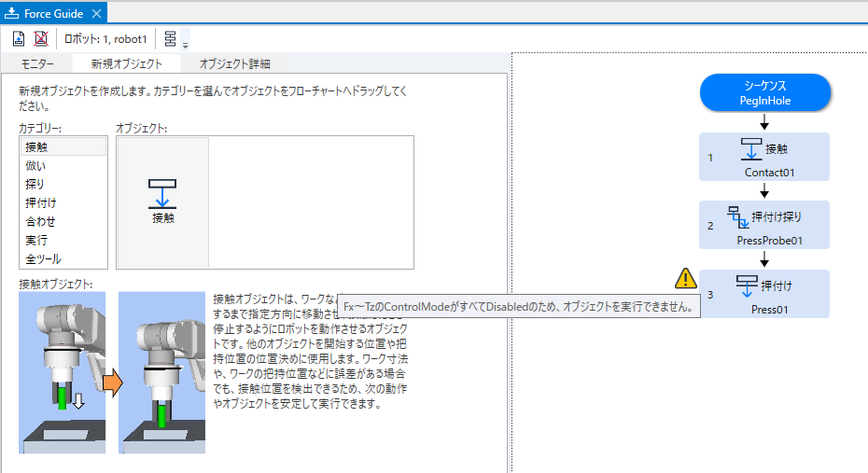Close the Force Guide tab
This screenshot has height=473, width=868.
tap(99, 13)
